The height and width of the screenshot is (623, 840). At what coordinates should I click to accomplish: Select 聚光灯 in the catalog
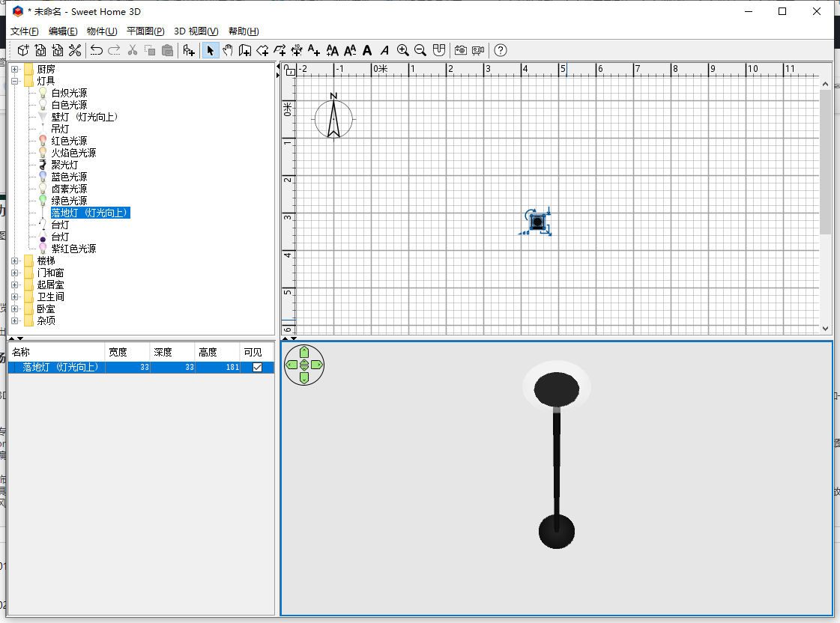[x=64, y=165]
